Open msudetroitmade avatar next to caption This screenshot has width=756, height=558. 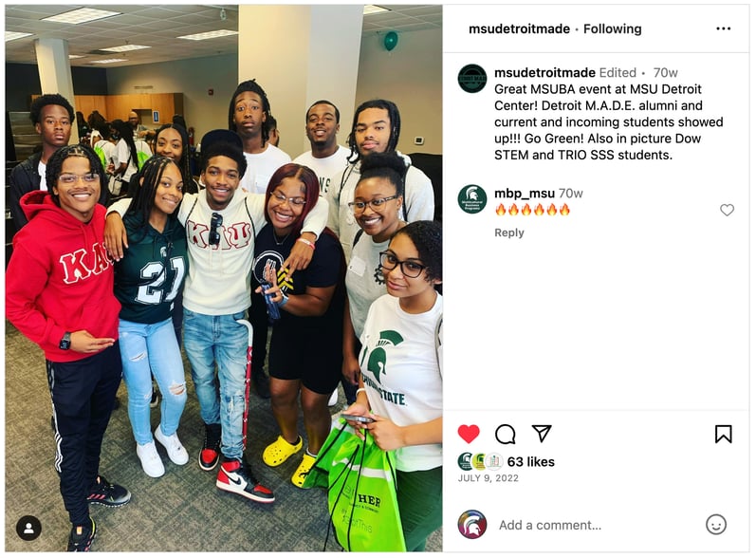472,78
